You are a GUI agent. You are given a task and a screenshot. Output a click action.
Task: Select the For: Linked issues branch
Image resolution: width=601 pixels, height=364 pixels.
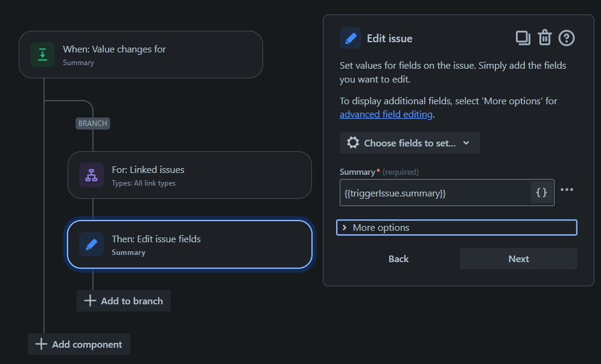tap(189, 175)
